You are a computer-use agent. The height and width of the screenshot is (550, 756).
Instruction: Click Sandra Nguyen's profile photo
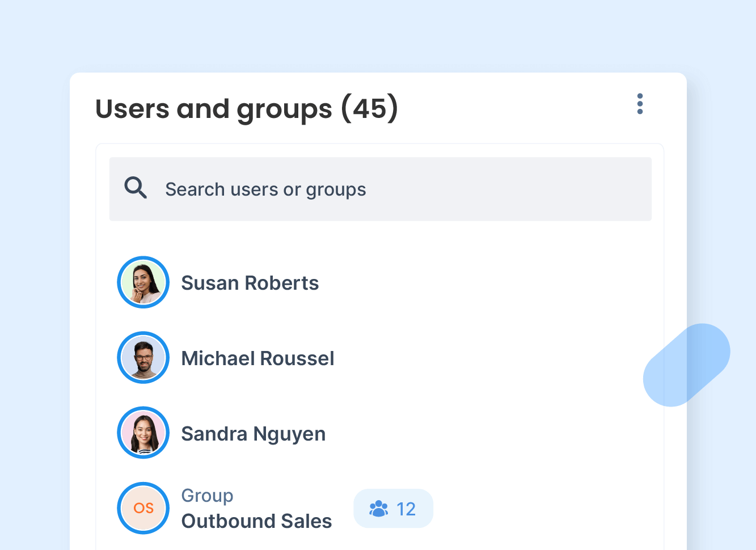click(x=143, y=433)
